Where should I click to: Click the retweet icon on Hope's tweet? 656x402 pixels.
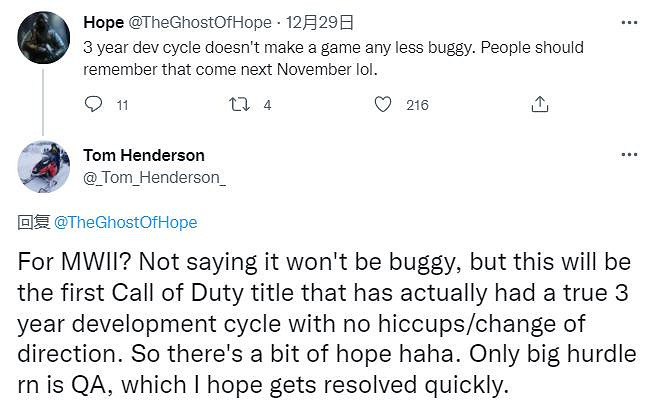click(x=238, y=104)
